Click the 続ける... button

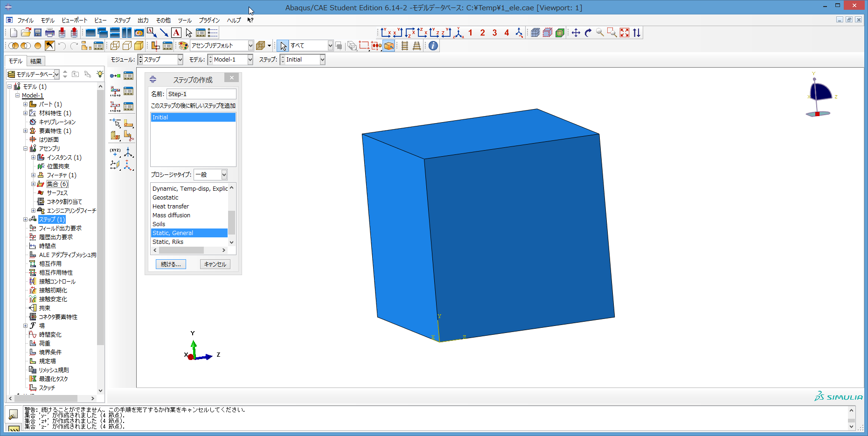click(171, 264)
